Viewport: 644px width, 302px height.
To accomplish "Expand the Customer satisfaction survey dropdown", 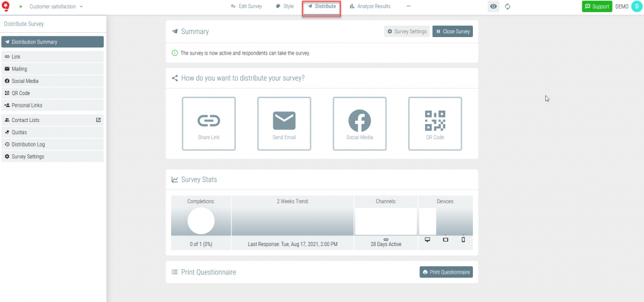I will click(x=56, y=6).
